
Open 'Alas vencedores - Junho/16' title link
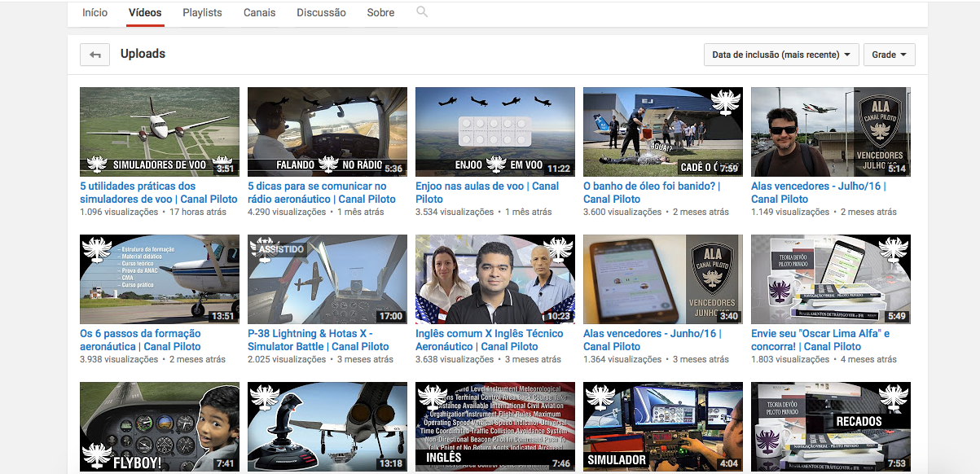(x=653, y=340)
